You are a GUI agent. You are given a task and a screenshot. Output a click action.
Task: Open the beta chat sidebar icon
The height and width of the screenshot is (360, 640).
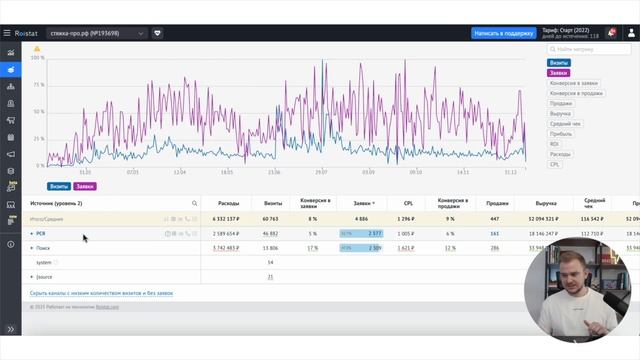tap(11, 187)
